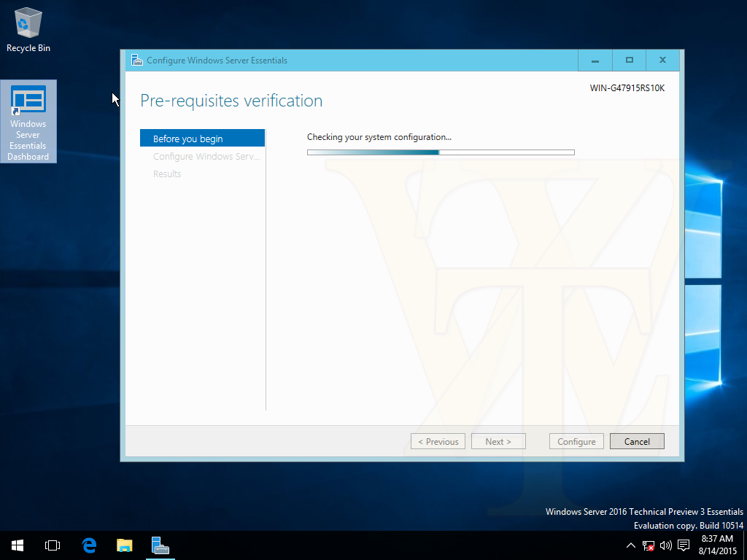Launch Microsoft Edge from taskbar

click(89, 545)
